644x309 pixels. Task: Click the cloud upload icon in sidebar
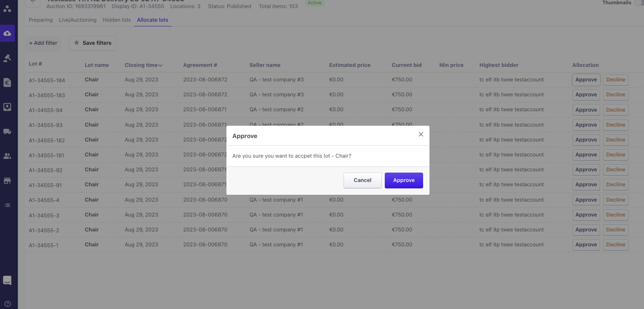7,33
